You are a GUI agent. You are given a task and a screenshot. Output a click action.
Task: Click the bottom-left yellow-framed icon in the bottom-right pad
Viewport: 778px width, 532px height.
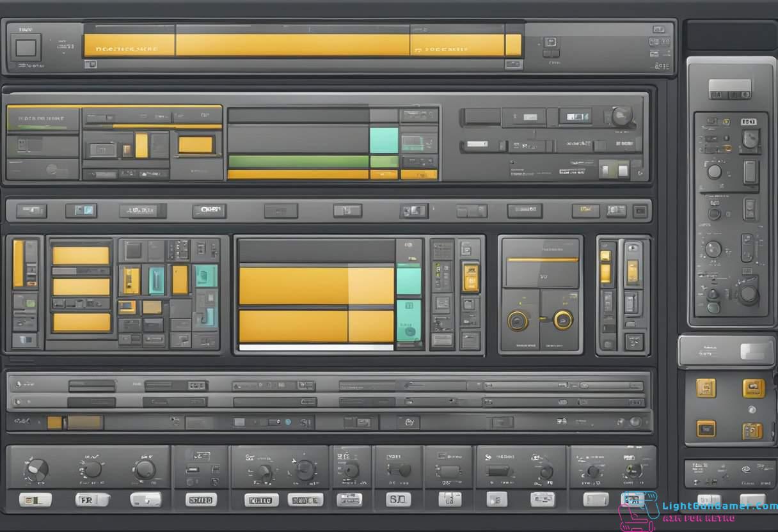click(706, 428)
